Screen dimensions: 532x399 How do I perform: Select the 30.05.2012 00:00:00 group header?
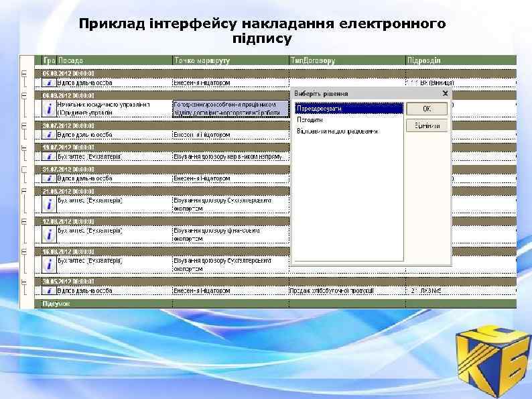click(x=275, y=282)
